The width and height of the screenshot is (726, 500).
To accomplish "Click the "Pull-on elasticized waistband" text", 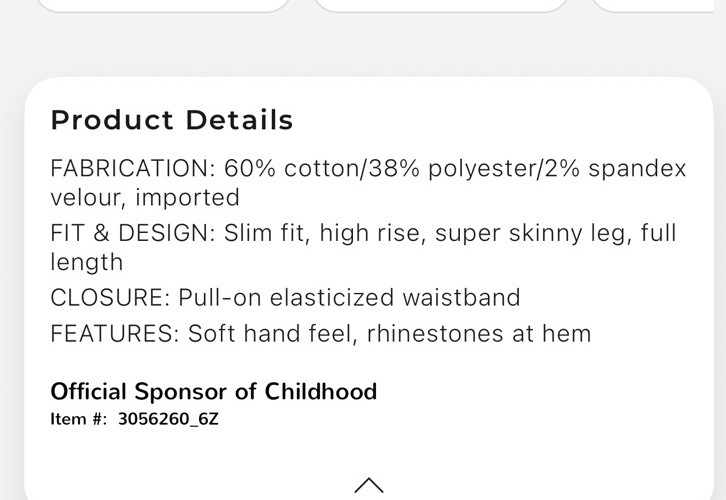I will pos(349,297).
